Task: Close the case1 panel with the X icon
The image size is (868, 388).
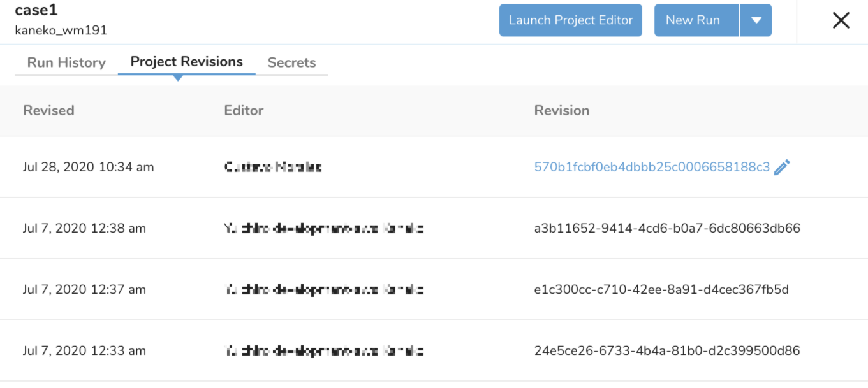Action: [x=841, y=20]
